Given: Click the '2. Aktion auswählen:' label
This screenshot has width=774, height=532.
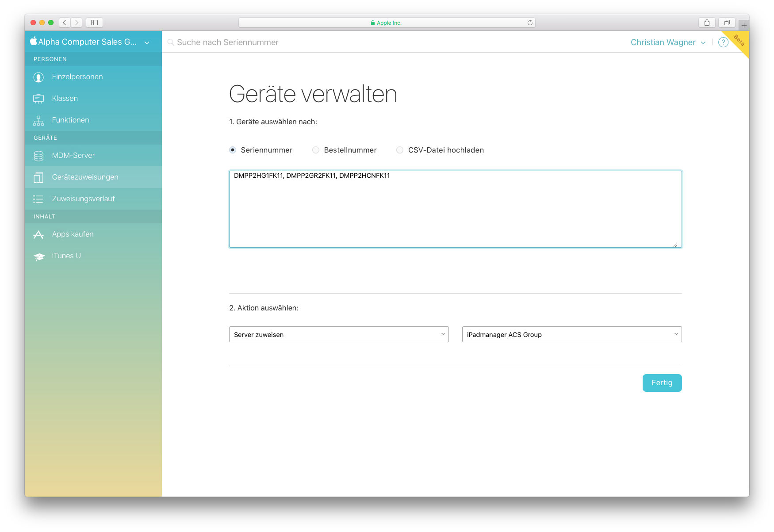Looking at the screenshot, I should pos(264,308).
